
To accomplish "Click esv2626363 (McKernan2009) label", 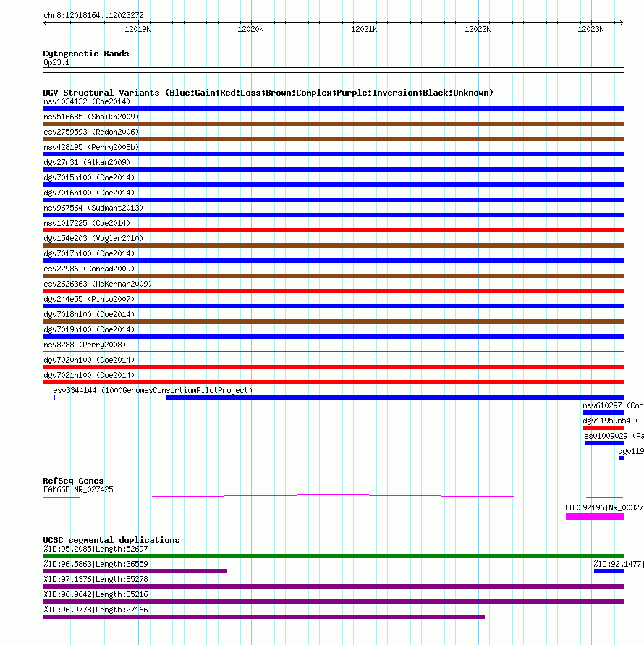I will point(98,284).
